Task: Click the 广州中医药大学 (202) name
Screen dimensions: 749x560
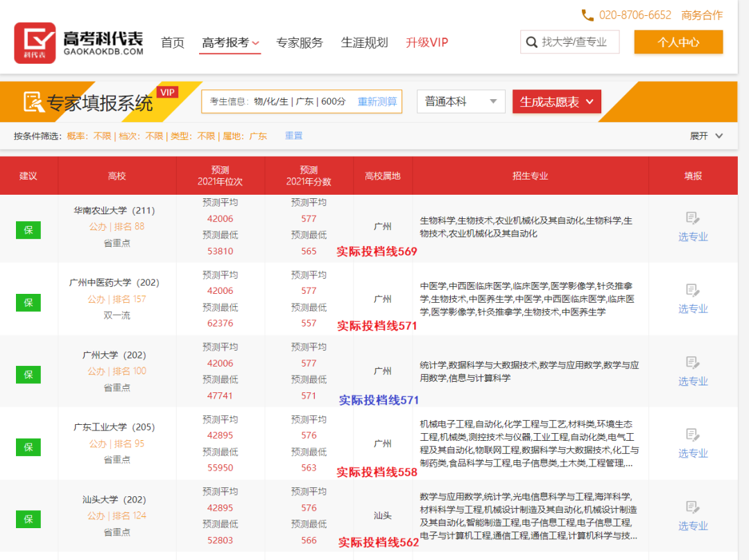Action: (114, 283)
